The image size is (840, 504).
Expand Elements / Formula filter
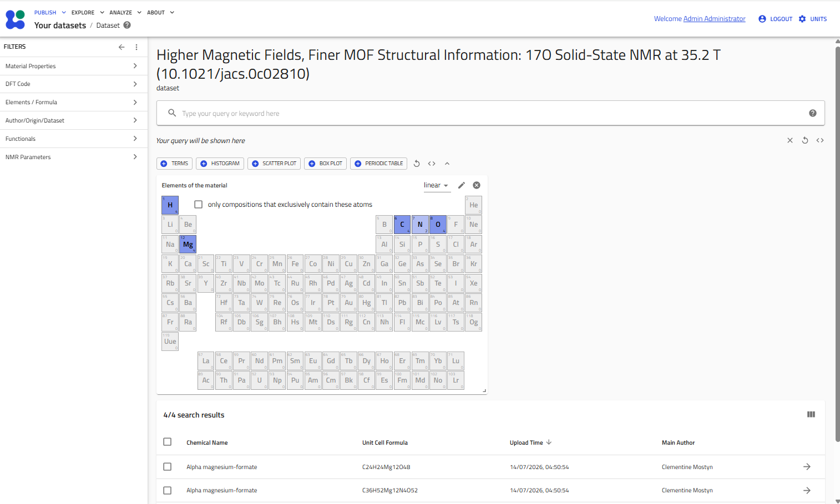click(x=74, y=102)
